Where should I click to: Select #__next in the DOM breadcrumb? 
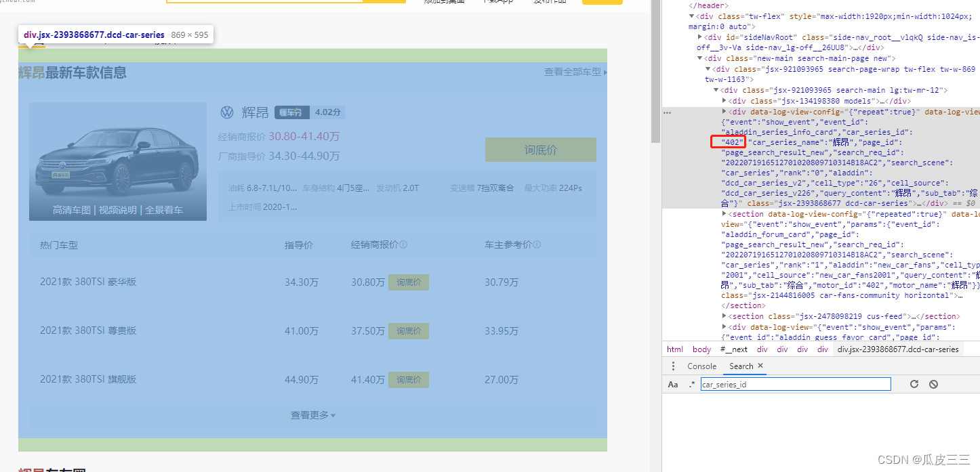pos(734,349)
